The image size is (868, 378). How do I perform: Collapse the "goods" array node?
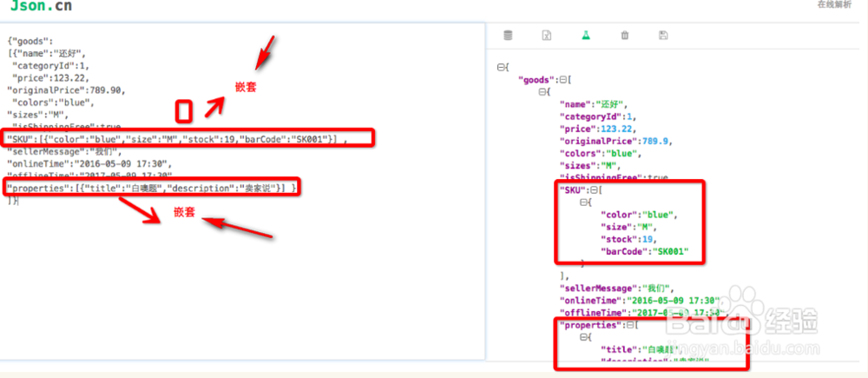[x=563, y=80]
